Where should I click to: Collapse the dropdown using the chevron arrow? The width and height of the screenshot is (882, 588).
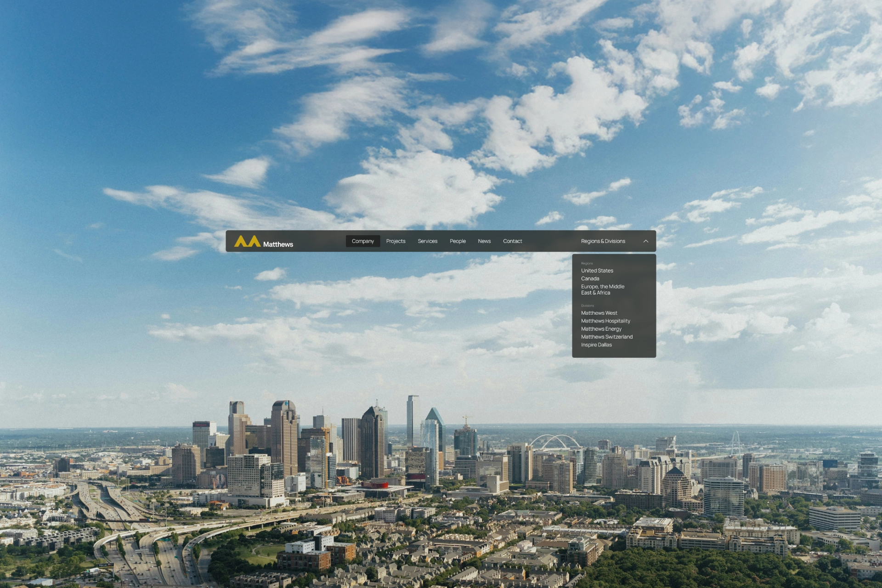645,241
